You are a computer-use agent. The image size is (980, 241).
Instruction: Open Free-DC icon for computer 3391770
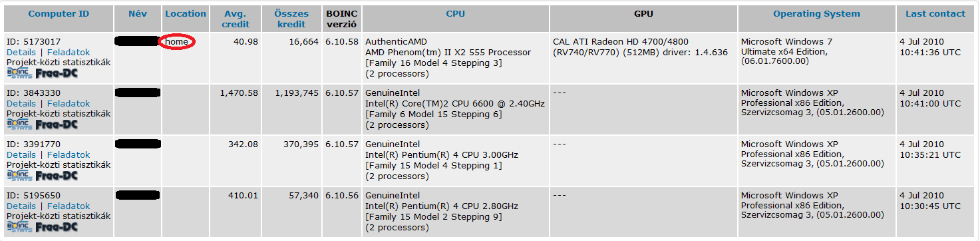click(x=57, y=176)
